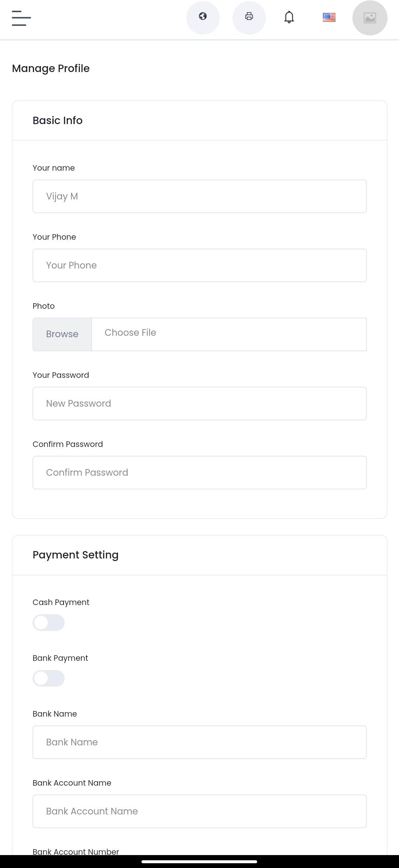Viewport: 399px width, 868px height.
Task: Click the Confirm Password field
Action: 199,473
